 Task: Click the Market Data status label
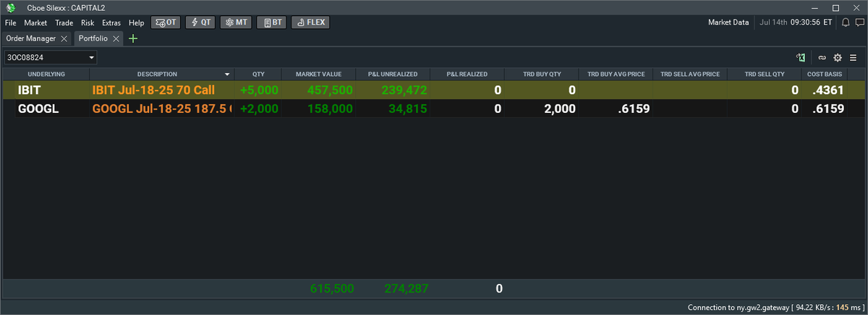728,22
